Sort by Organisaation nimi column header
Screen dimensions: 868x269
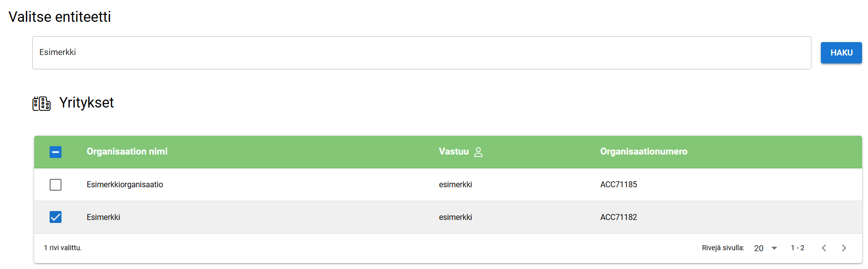click(127, 152)
